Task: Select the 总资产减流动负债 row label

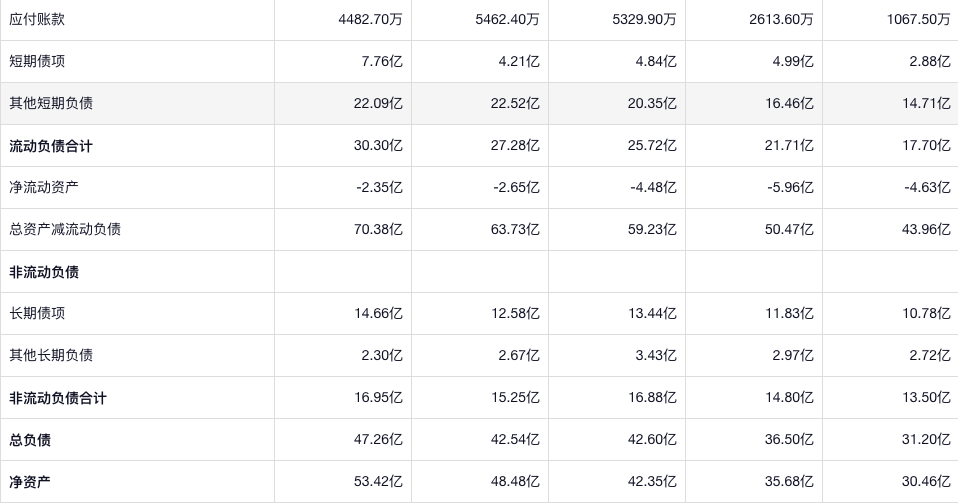Action: 65,229
